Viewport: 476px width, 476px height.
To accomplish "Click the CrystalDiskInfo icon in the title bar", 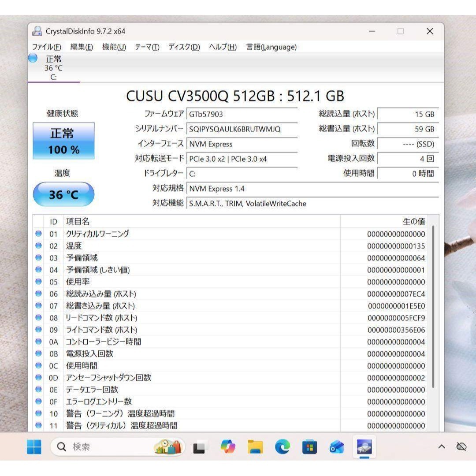I will tap(37, 31).
